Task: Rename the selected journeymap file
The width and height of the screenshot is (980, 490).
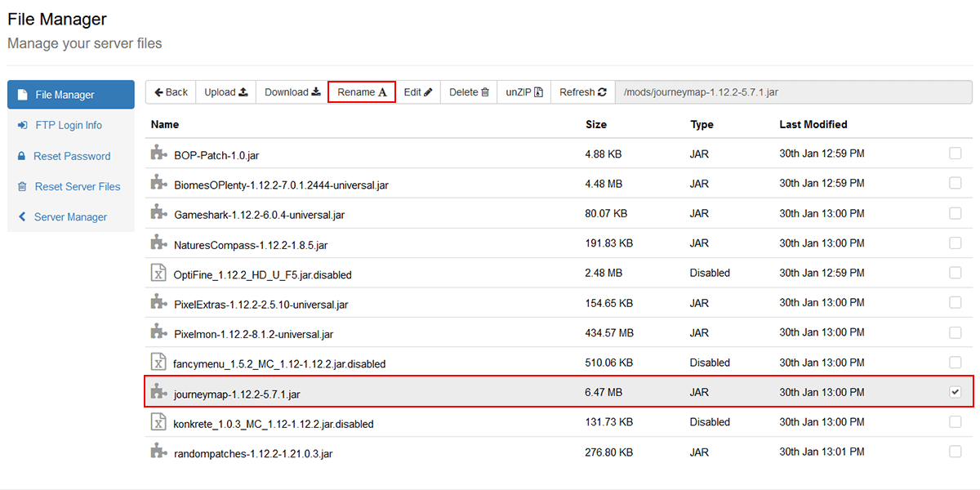Action: (x=362, y=92)
